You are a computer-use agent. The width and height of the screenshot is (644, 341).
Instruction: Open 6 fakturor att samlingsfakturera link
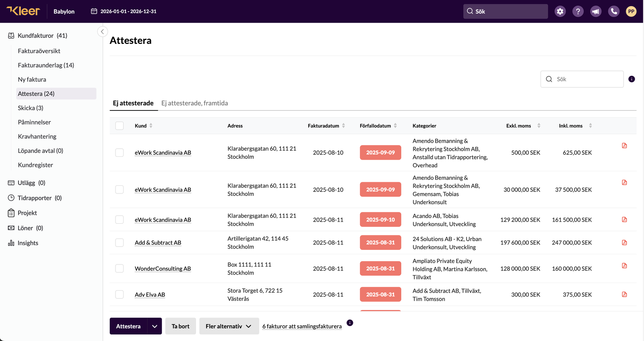tap(302, 326)
